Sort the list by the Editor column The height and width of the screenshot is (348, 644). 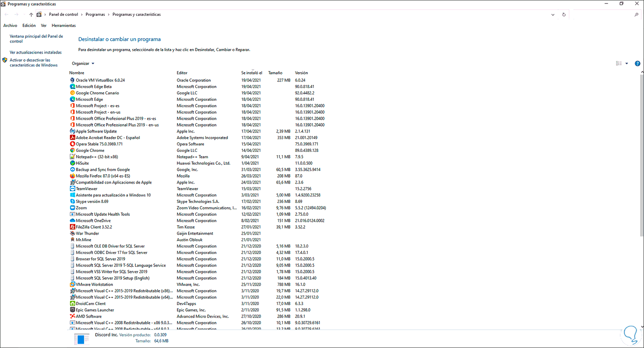click(182, 73)
